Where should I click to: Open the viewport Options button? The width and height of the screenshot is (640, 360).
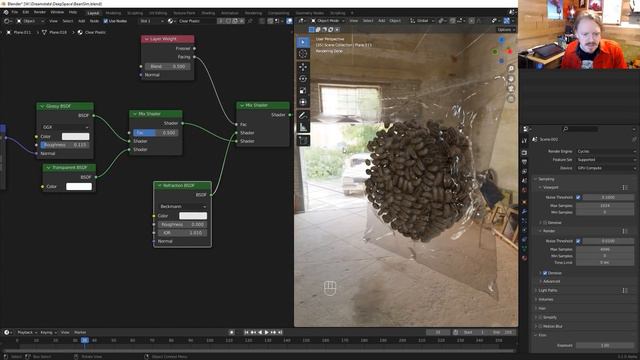pyautogui.click(x=506, y=30)
